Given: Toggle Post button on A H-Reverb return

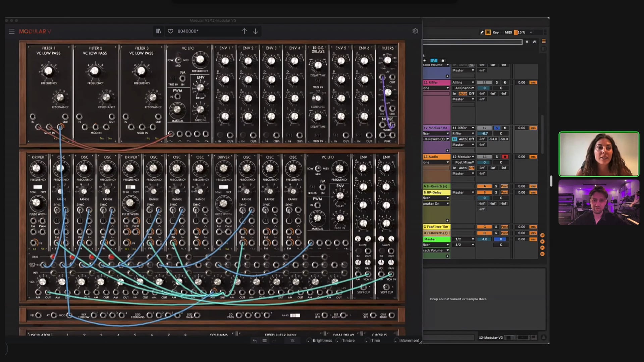Looking at the screenshot, I should [504, 186].
